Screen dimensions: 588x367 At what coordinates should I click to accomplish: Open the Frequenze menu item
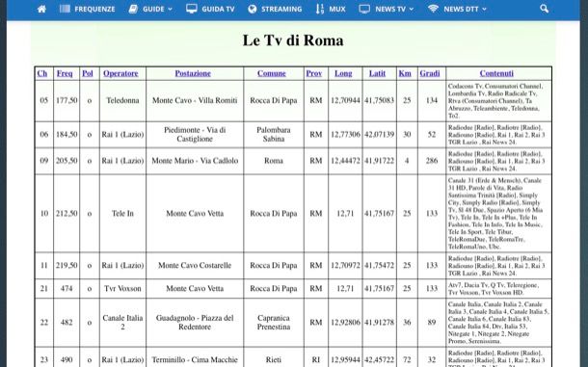88,9
